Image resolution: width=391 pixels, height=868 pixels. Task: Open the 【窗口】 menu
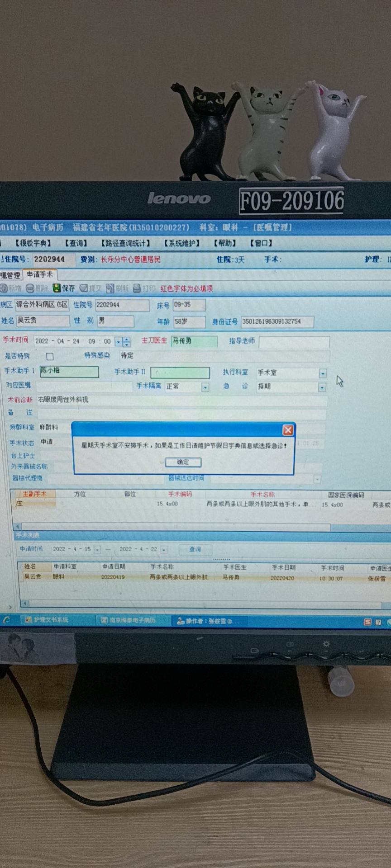click(261, 243)
